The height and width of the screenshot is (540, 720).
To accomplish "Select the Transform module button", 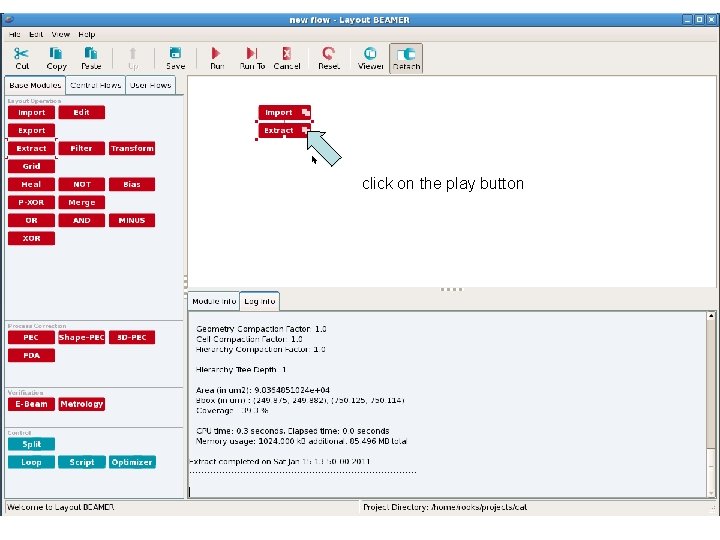I will [132, 148].
